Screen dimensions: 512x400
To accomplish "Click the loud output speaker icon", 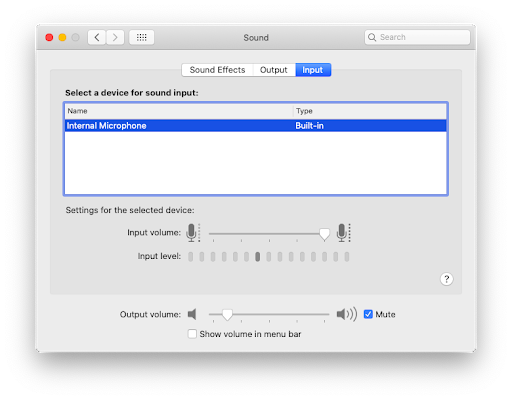I will tap(347, 314).
